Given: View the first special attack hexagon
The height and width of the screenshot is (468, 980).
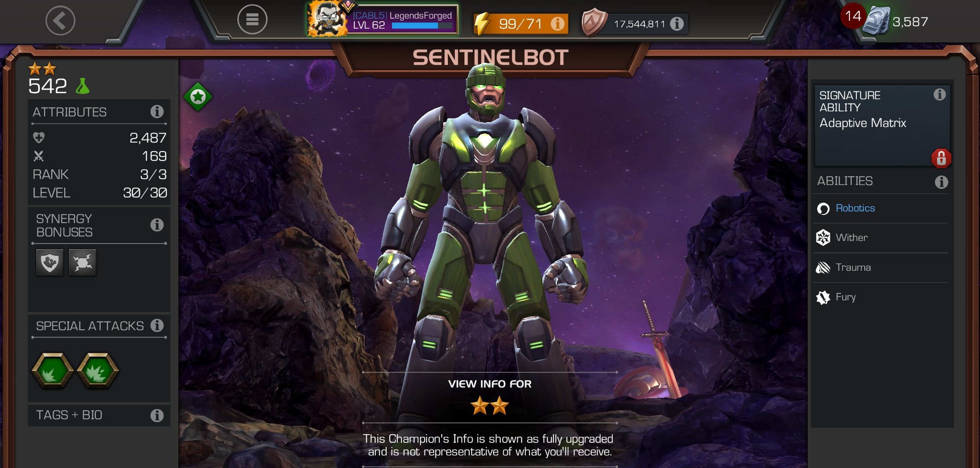Looking at the screenshot, I should click(x=52, y=370).
